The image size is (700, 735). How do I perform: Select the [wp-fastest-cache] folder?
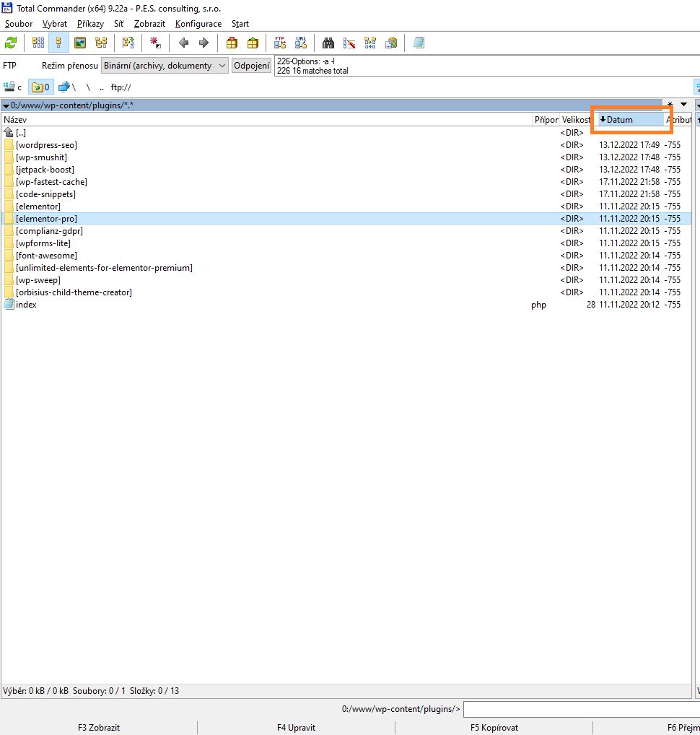tap(346, 182)
